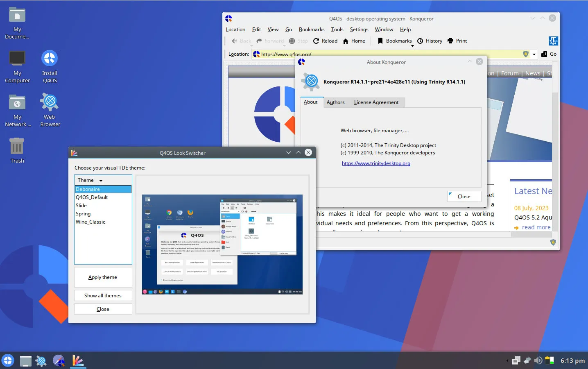588x369 pixels.
Task: Expand location bar history dropdown
Action: 534,54
